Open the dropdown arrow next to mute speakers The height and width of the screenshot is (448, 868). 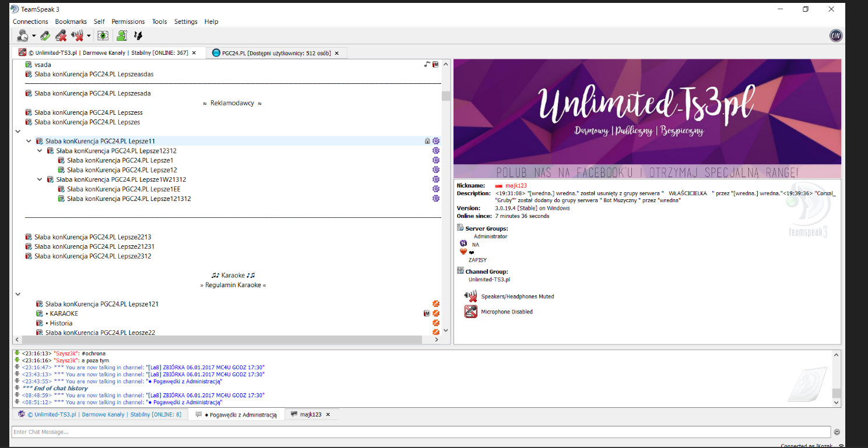pyautogui.click(x=89, y=36)
